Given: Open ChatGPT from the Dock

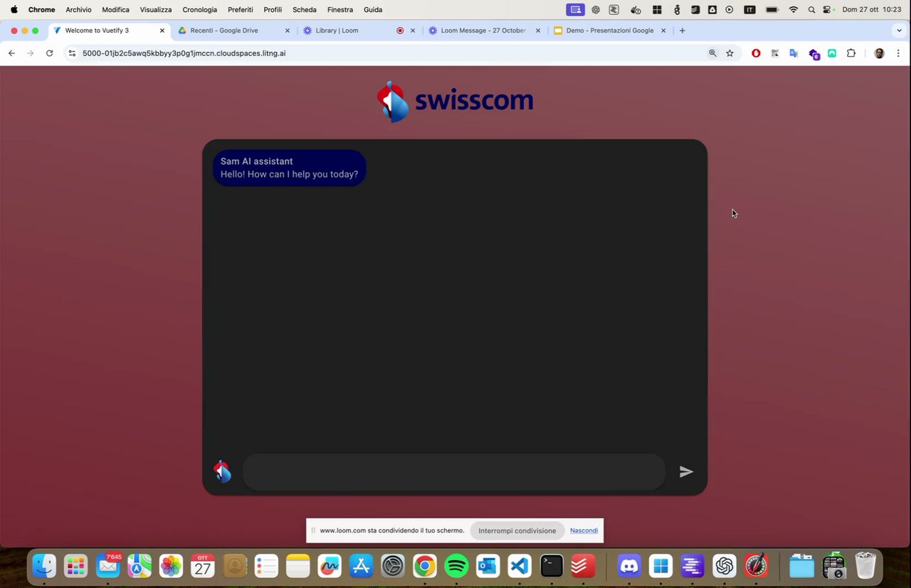Looking at the screenshot, I should [x=725, y=567].
